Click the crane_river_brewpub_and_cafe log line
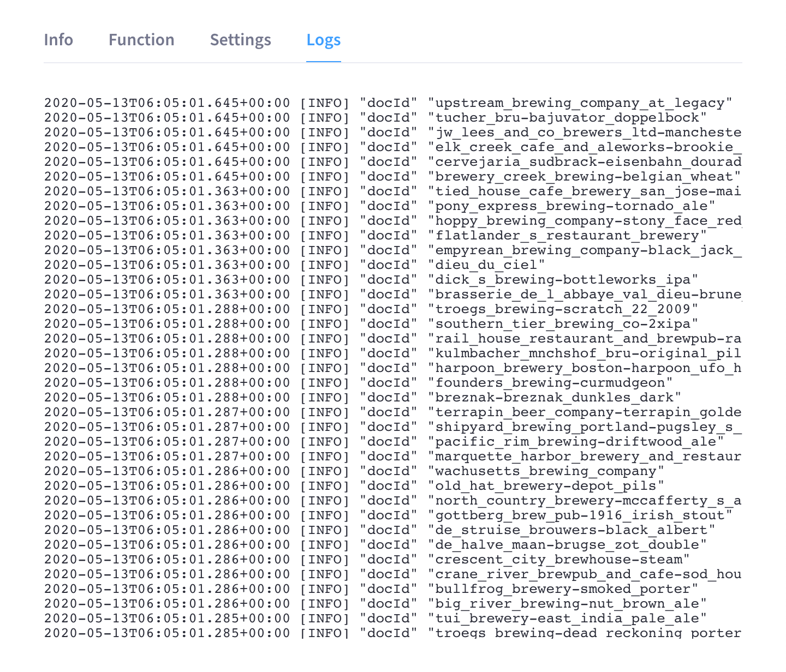The image size is (786, 672). pyautogui.click(x=393, y=574)
